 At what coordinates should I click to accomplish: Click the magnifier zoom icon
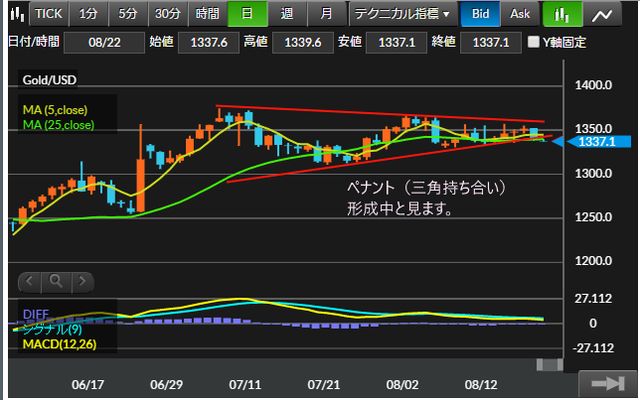point(56,281)
